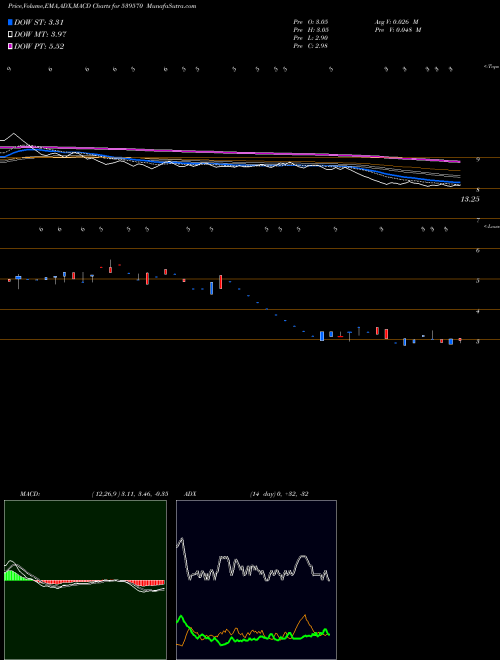Click the 'Pre L: 2.90' value
The image size is (500, 660).
(x=311, y=38)
